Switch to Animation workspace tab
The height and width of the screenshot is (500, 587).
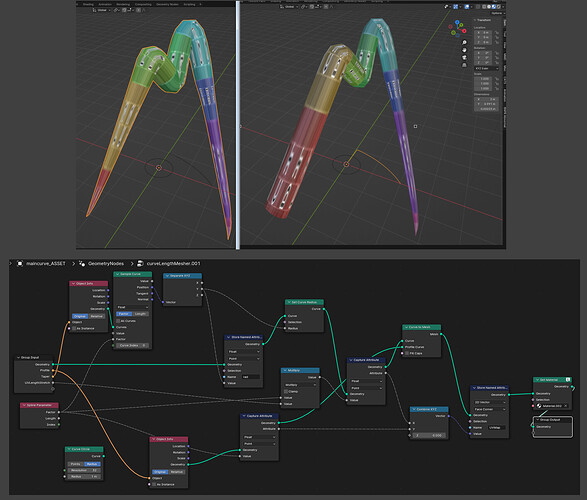[105, 4]
